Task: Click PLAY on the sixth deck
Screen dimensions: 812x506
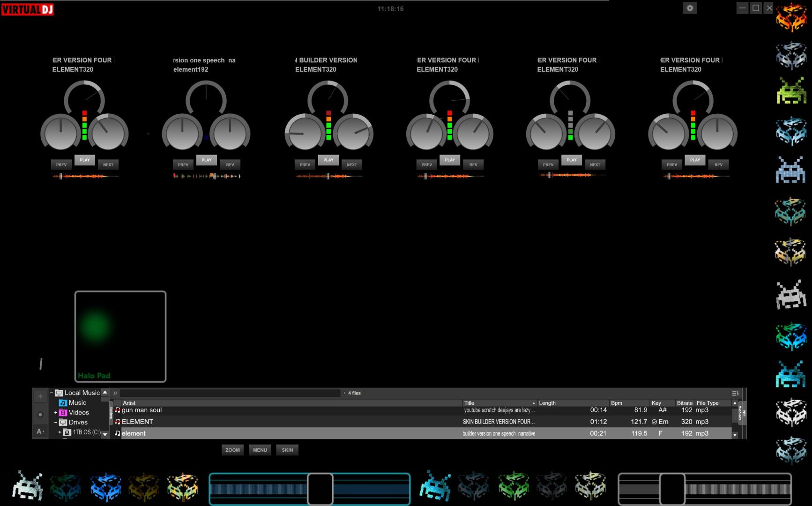Action: pyautogui.click(x=695, y=160)
